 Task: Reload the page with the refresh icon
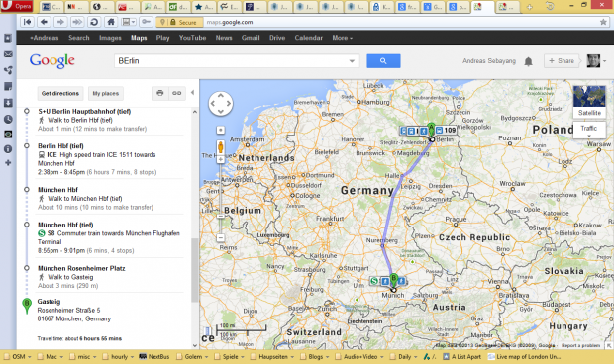coord(94,22)
